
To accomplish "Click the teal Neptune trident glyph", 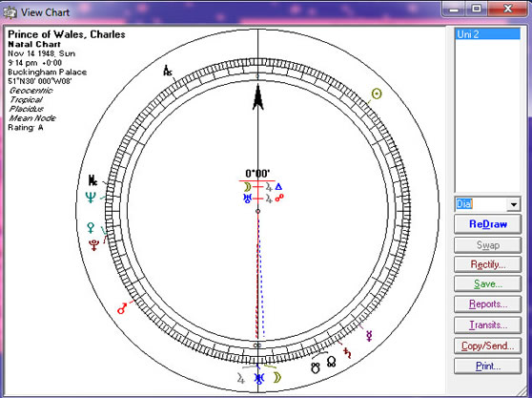I will click(91, 198).
